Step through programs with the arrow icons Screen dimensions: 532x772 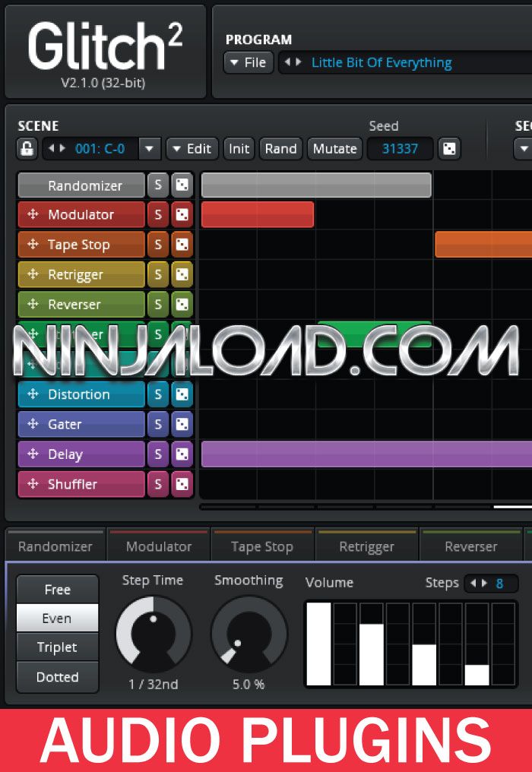tap(293, 62)
